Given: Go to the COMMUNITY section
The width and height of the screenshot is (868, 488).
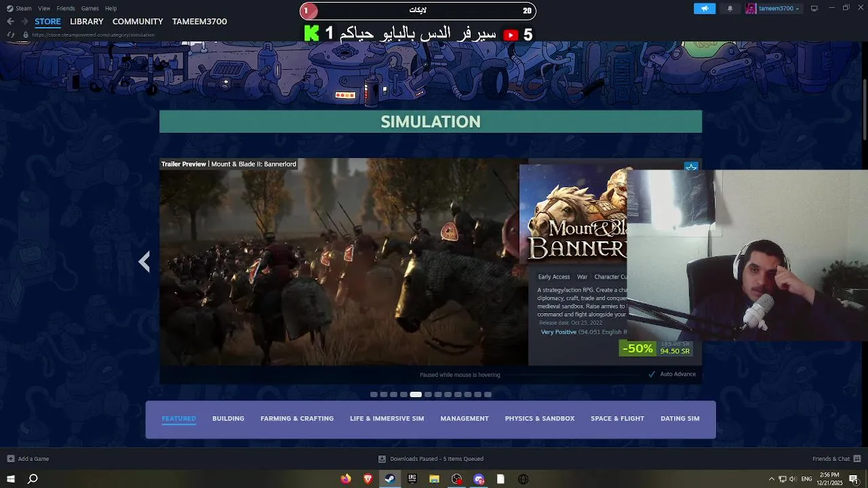Looking at the screenshot, I should click(x=138, y=22).
